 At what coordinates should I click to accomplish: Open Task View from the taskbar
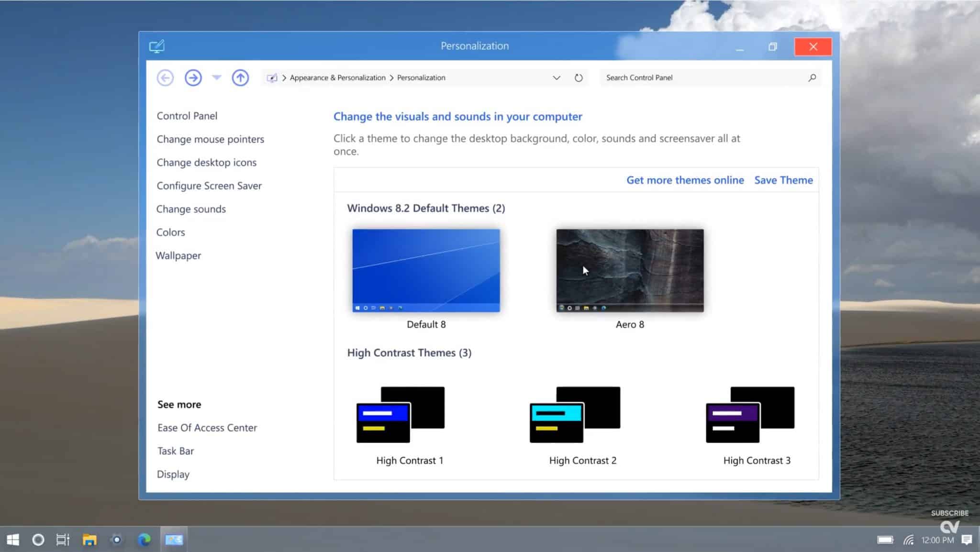(62, 540)
